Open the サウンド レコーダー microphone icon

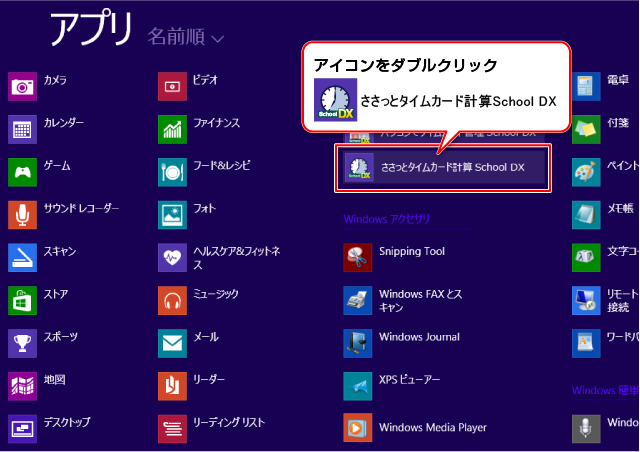pos(22,215)
